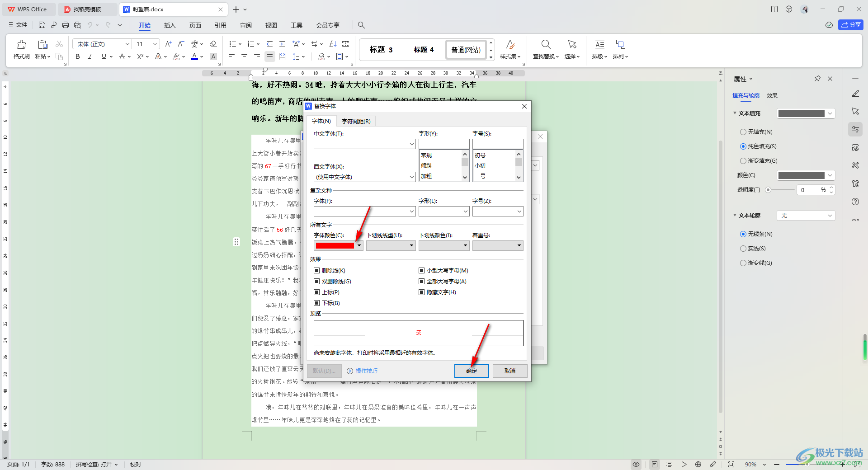Switch to the 字符间距(R) tab
The height and width of the screenshot is (470, 868).
click(x=356, y=121)
